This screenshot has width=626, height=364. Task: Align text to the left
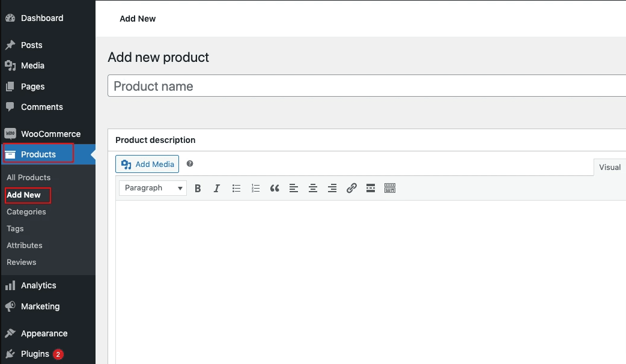[294, 189]
